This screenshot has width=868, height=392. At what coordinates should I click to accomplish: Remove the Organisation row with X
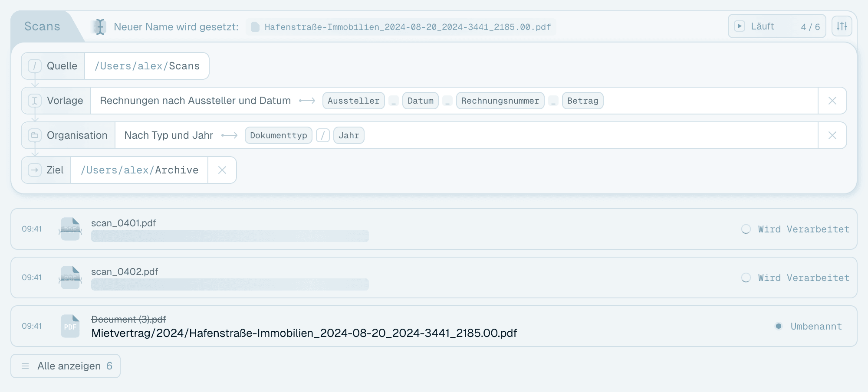(x=832, y=135)
